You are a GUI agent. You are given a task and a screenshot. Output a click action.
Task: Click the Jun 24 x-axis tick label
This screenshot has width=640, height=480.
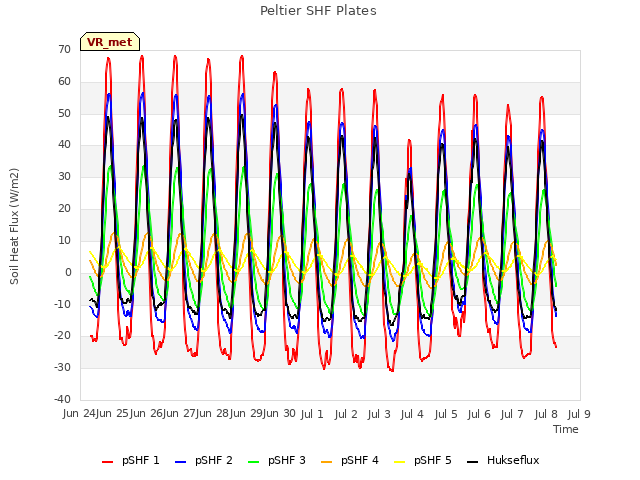coord(80,414)
